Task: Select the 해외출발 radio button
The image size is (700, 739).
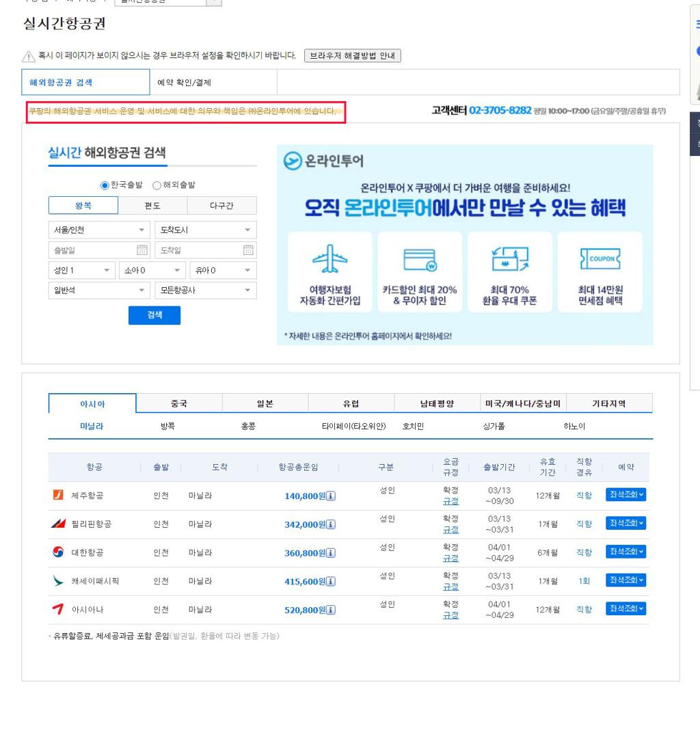Action: (x=157, y=185)
